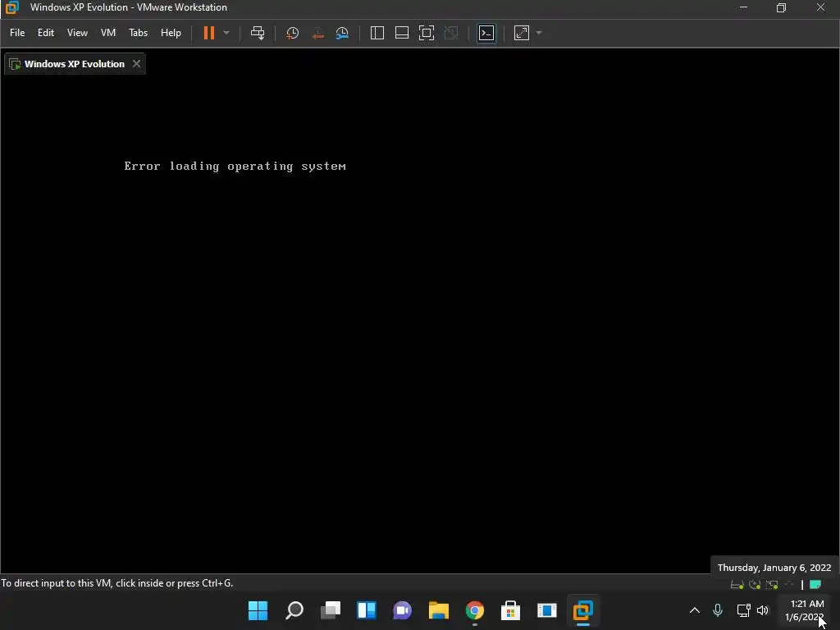Click the stretch guest display icon
This screenshot has width=840, height=630.
point(522,33)
